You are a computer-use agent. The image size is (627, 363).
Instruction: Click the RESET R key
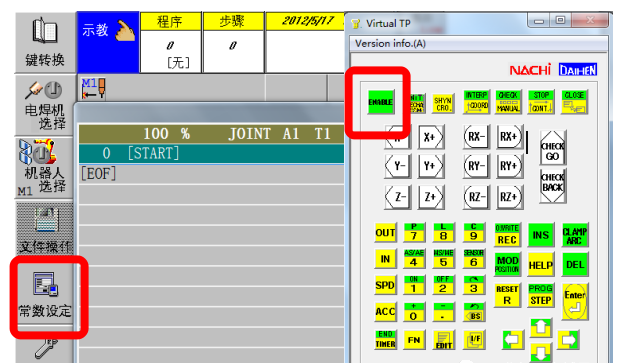[507, 295]
